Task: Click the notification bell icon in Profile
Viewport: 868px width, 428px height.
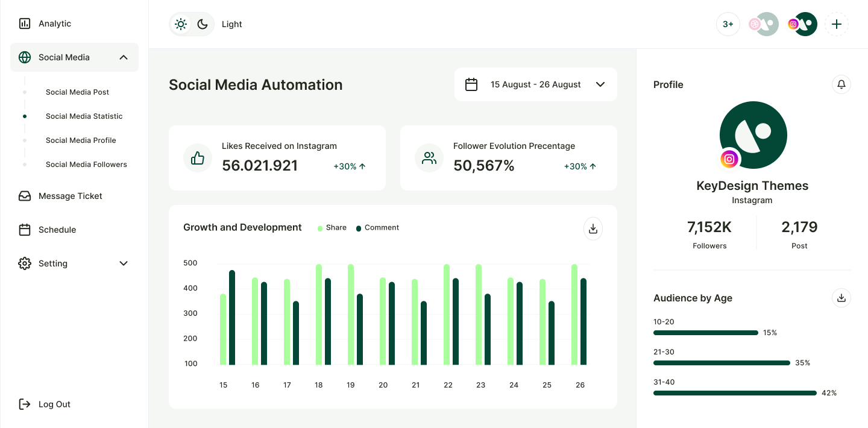Action: click(841, 84)
